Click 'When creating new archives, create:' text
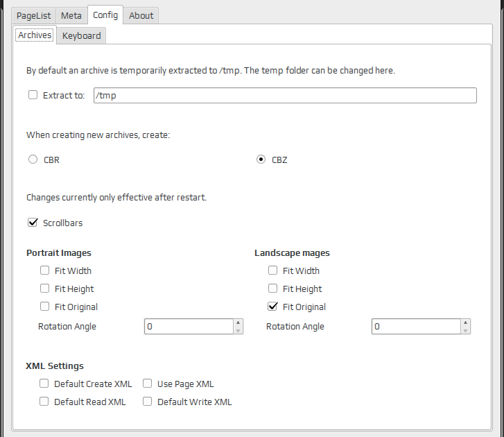 click(x=98, y=135)
